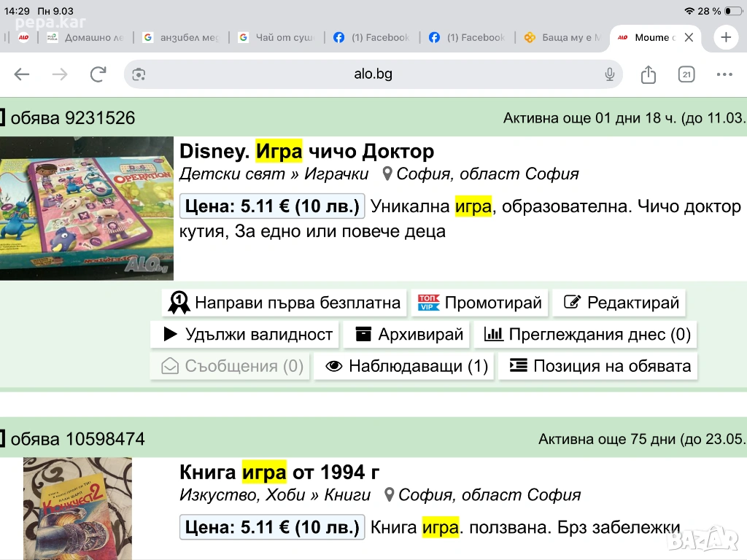Open the Safari share sheet icon

point(648,74)
